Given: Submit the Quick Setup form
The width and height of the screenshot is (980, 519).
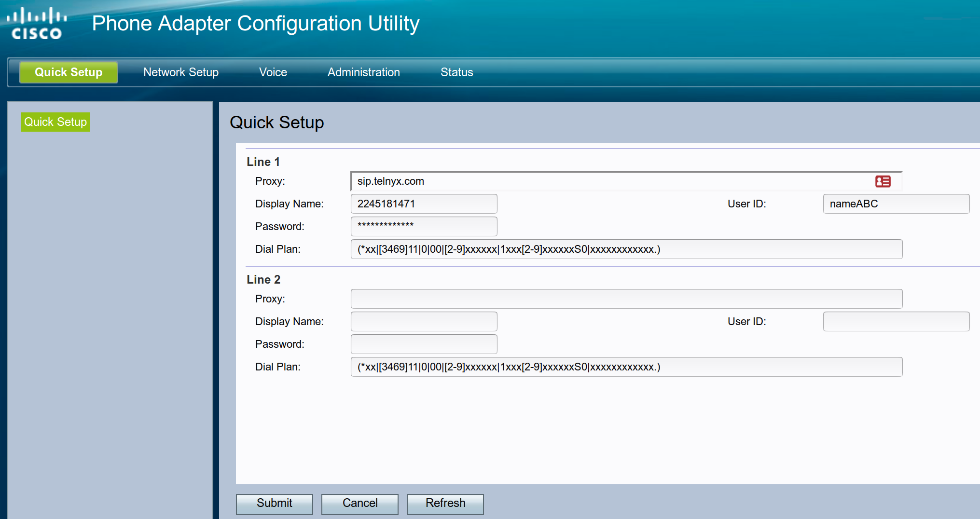Looking at the screenshot, I should [x=275, y=504].
